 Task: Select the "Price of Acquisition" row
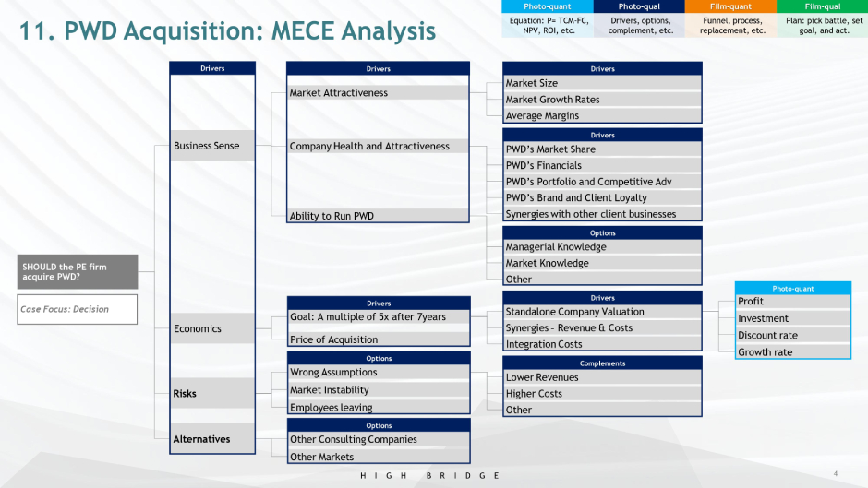coord(378,339)
